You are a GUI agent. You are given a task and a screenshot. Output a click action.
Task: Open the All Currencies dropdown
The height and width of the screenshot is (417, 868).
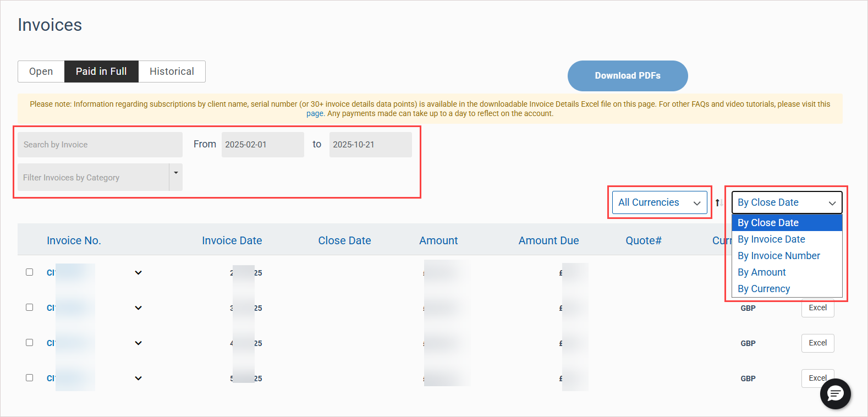pos(659,203)
